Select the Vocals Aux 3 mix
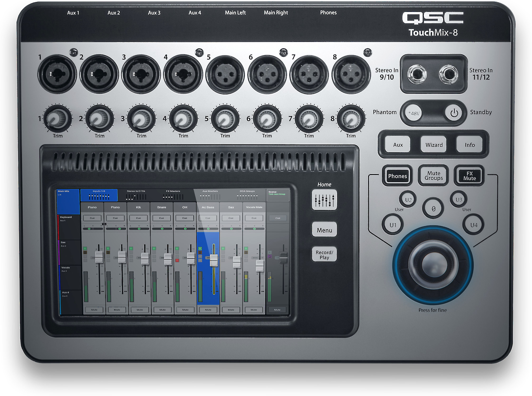This screenshot has height=396, width=532. click(70, 277)
